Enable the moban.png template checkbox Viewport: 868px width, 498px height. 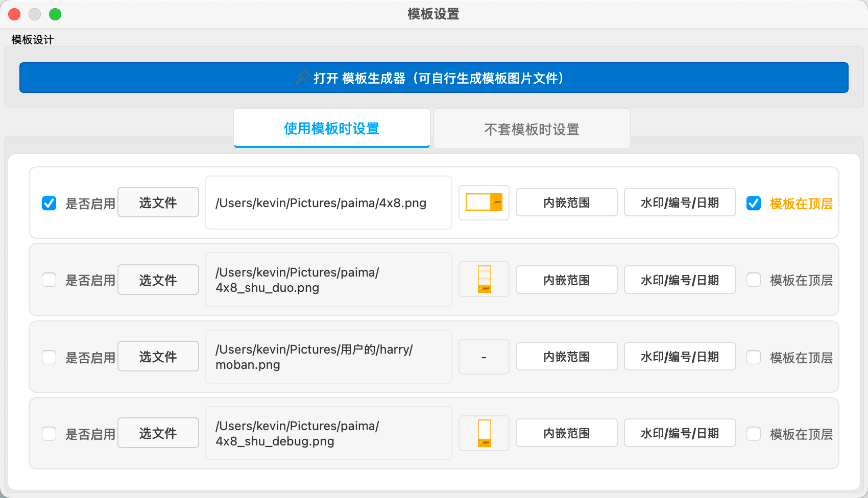pyautogui.click(x=49, y=357)
